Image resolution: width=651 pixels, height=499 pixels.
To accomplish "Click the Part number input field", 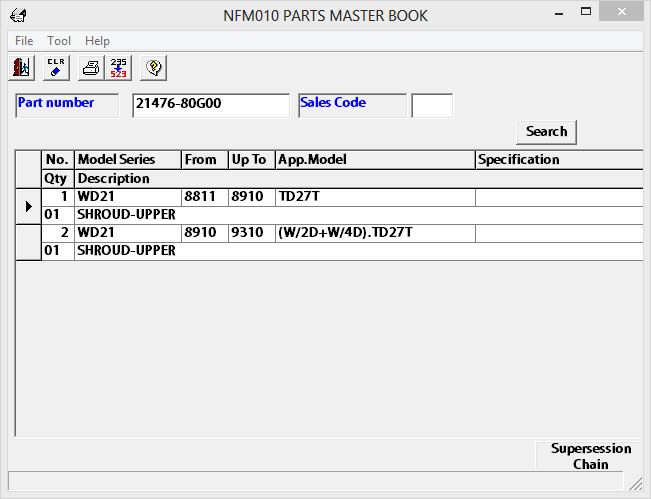I will (210, 106).
